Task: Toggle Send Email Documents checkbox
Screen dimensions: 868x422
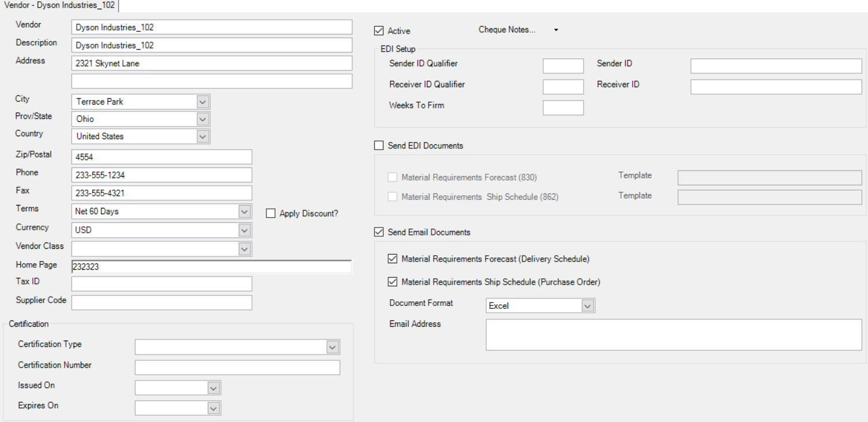Action: [379, 232]
